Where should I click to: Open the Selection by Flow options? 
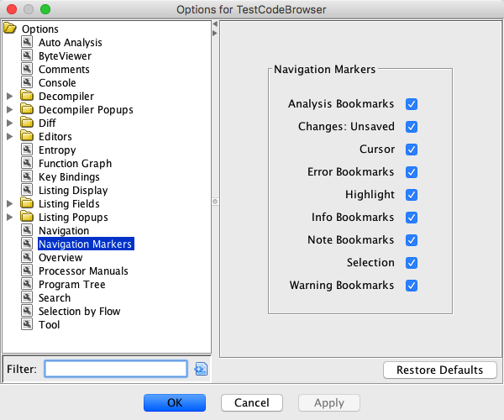point(79,312)
